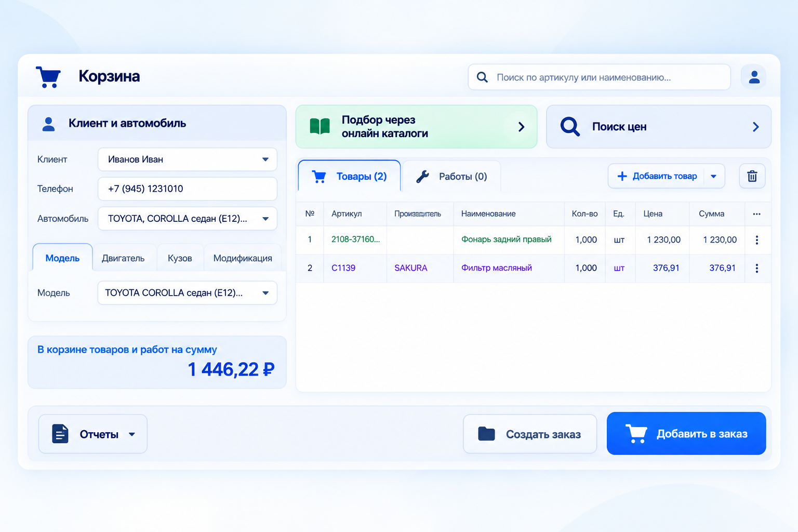Click the Сумма cell 1 230,00 for row 1

click(x=720, y=240)
